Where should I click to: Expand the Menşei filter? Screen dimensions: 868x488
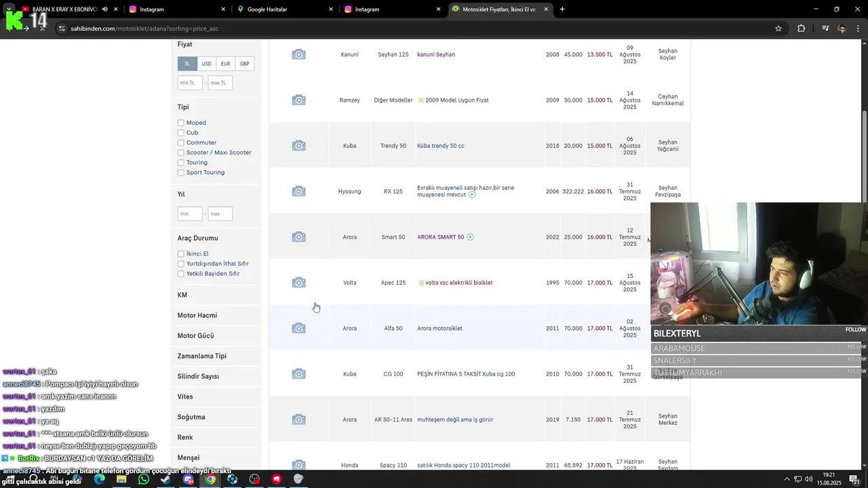pos(216,457)
